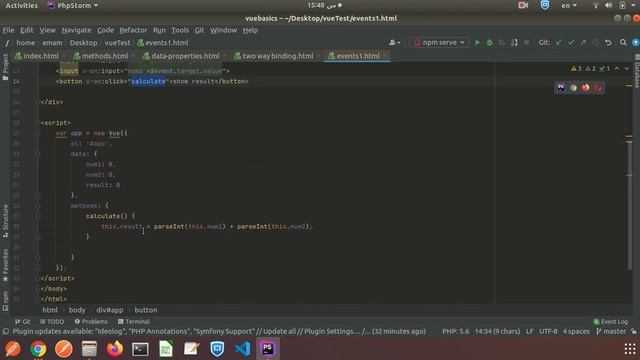The image size is (640, 360).
Task: Open the master Git branch popup
Action: [x=611, y=331]
